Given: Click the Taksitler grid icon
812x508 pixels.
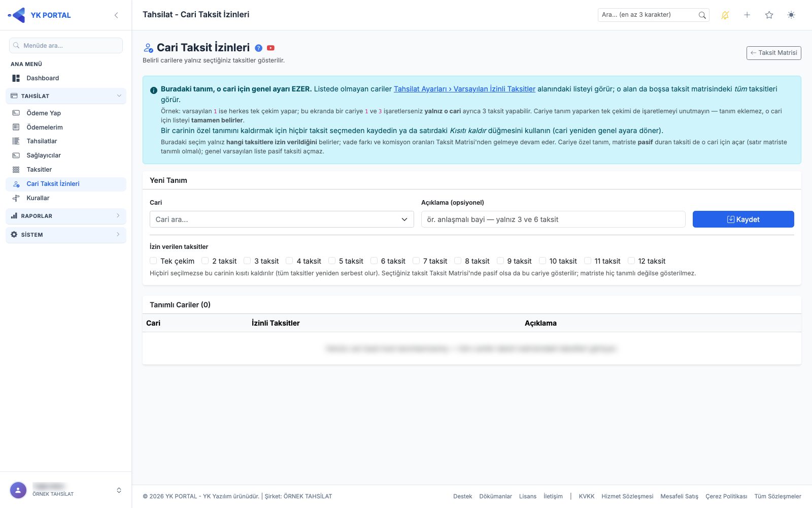Looking at the screenshot, I should pos(16,170).
